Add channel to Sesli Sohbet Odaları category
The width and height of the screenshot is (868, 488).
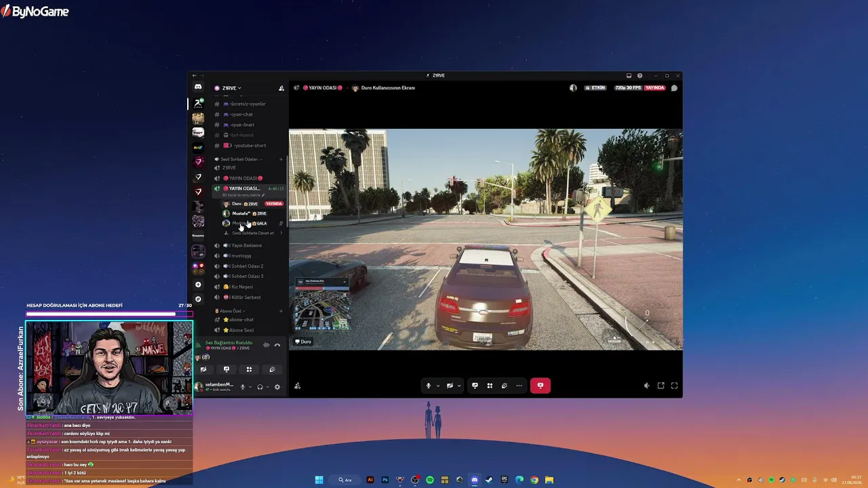click(281, 159)
